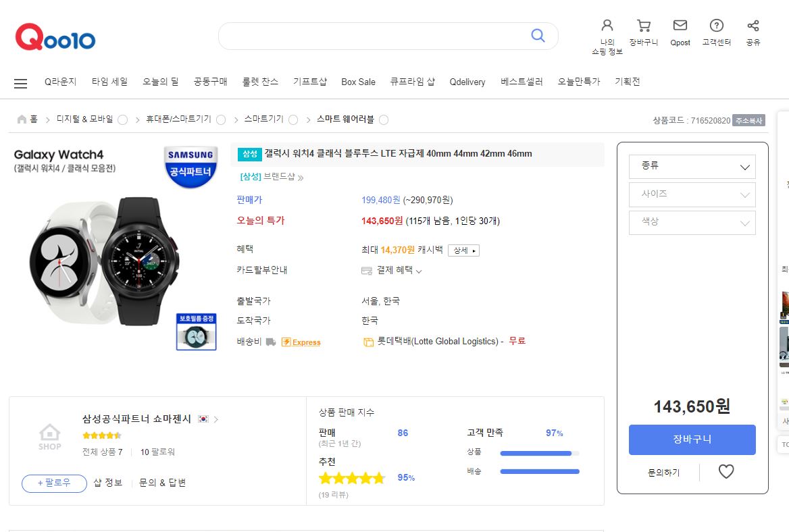789x532 pixels.
Task: Click the 보호필름 증정 thumbnail
Action: 197,331
